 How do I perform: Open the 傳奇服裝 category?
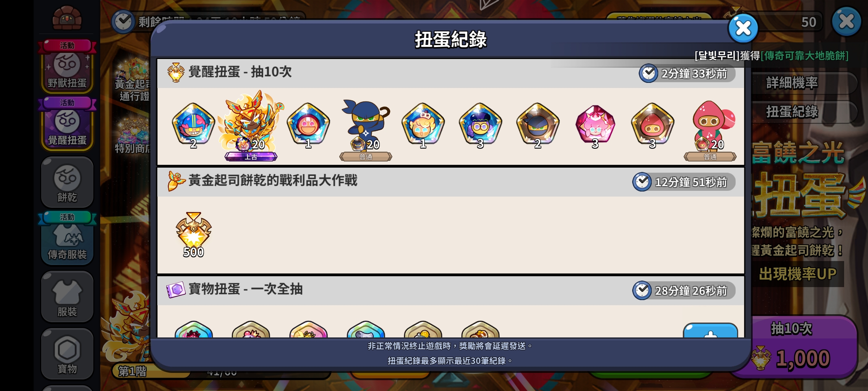click(x=67, y=239)
